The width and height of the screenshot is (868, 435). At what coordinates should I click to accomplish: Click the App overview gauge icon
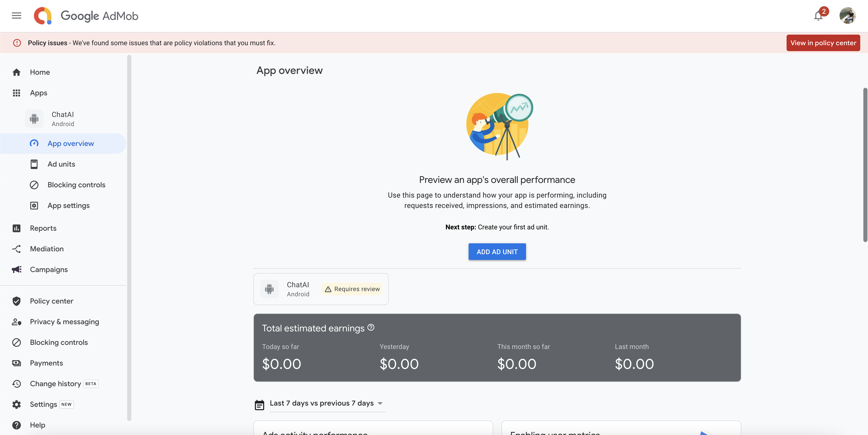tap(34, 143)
